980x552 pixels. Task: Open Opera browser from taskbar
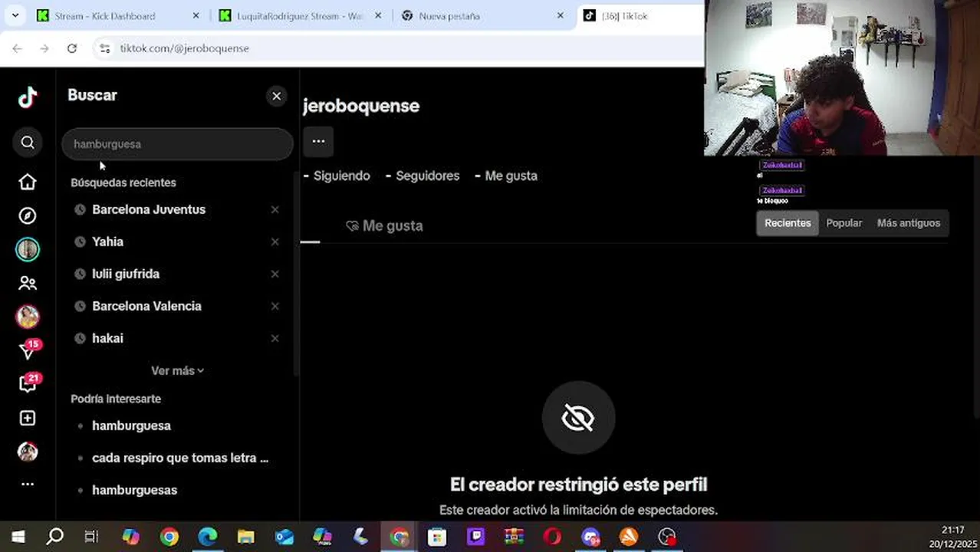552,537
